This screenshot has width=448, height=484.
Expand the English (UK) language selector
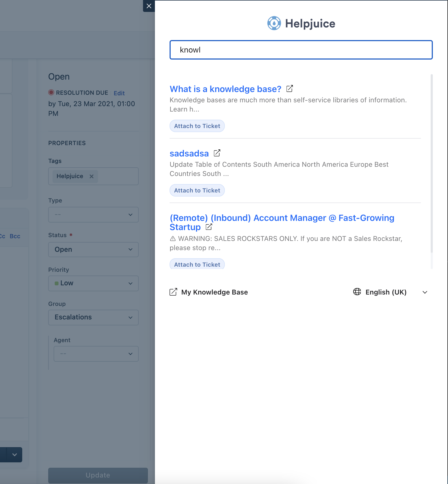pos(425,292)
